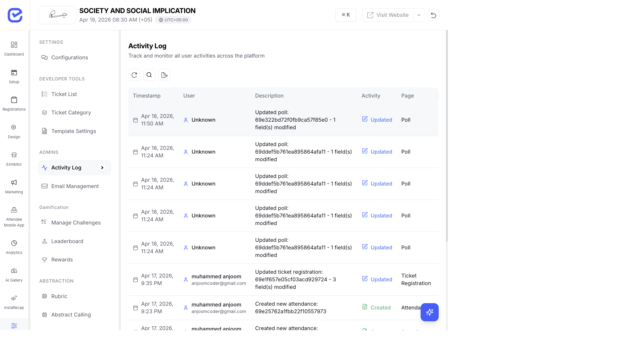The width and height of the screenshot is (644, 362).
Task: Open the Abstract Calling page
Action: tap(74, 315)
